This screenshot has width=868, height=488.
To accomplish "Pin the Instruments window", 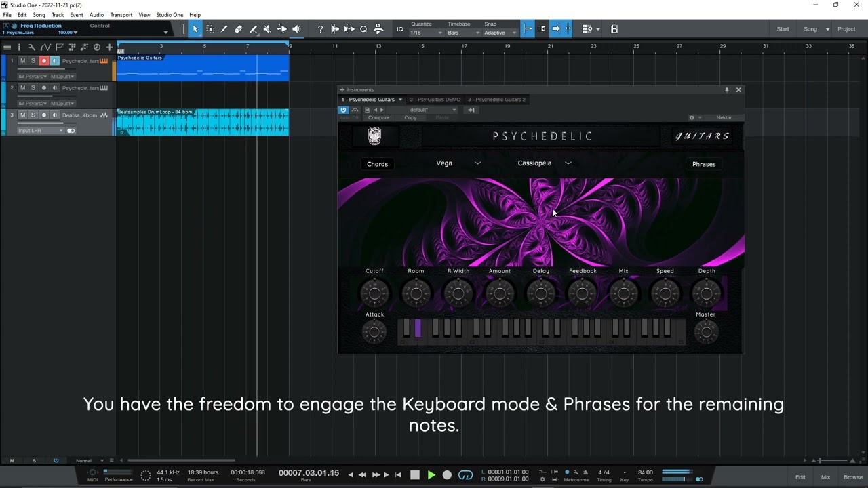I will coord(726,90).
